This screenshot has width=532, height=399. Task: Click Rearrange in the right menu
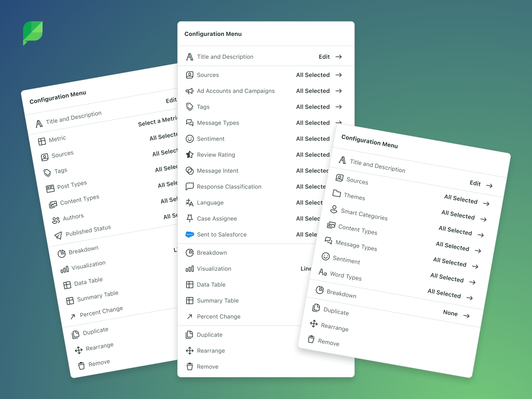click(x=334, y=327)
